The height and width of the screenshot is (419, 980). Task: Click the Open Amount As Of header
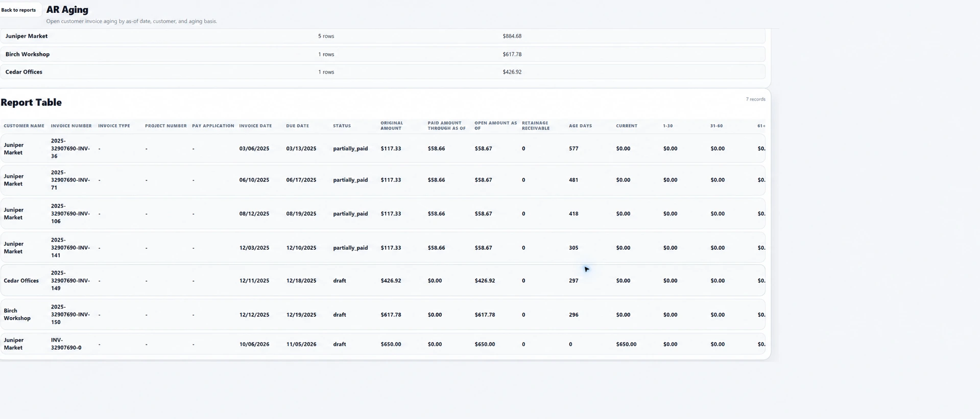click(496, 126)
